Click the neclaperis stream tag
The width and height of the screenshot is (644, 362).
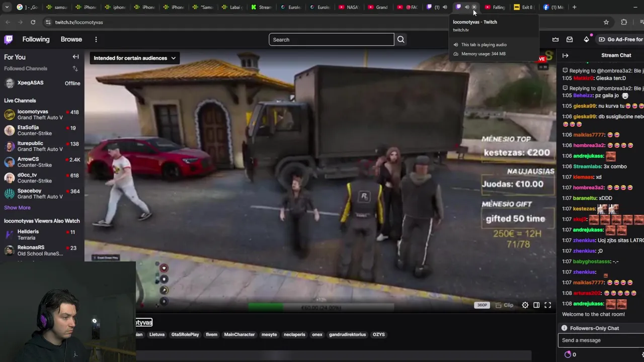point(294,334)
